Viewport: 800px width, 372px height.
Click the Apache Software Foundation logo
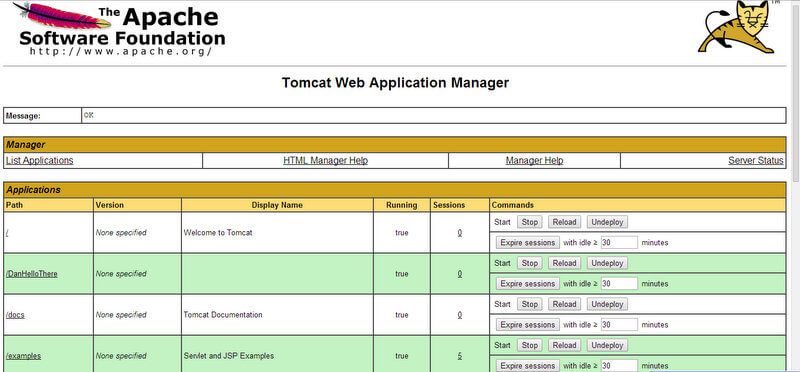coord(118,29)
